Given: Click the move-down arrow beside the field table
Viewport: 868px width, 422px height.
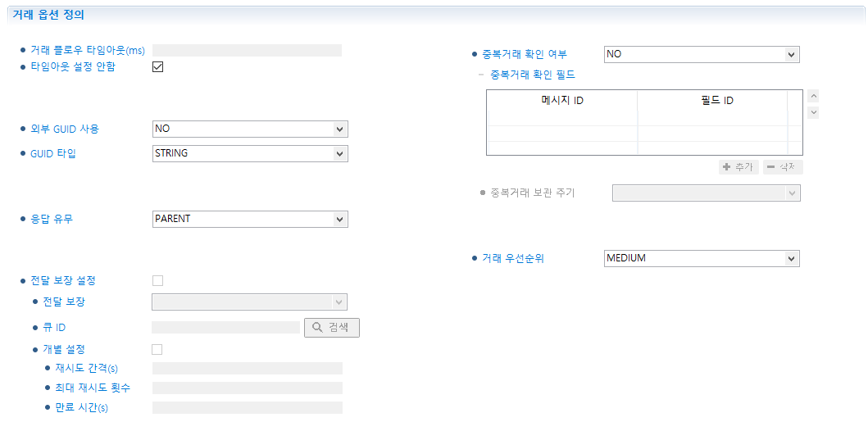Looking at the screenshot, I should [813, 112].
